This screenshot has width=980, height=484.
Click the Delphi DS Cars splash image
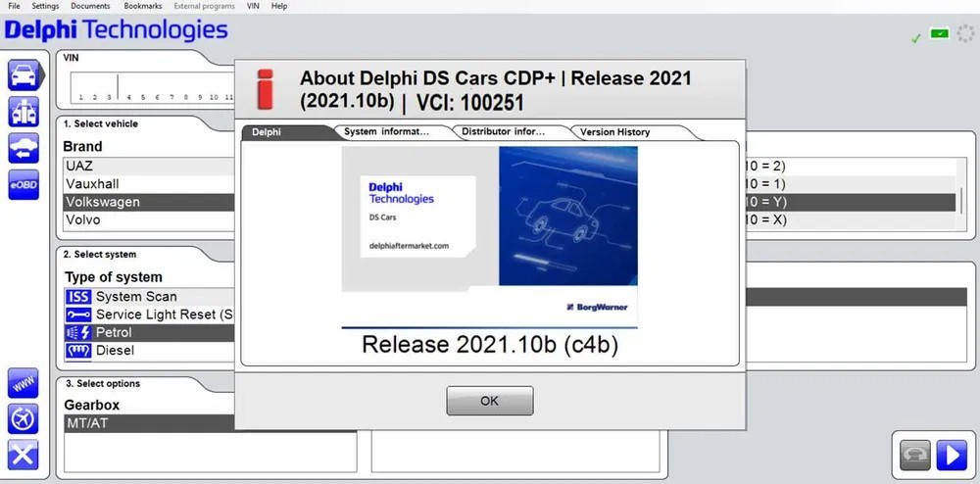point(489,237)
